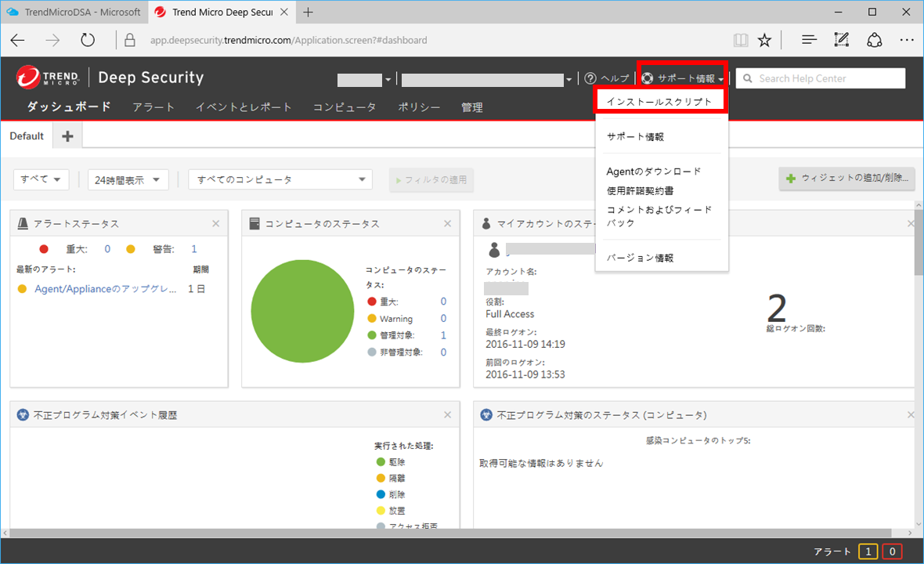Click 管理対象 count 1 link

tap(444, 335)
